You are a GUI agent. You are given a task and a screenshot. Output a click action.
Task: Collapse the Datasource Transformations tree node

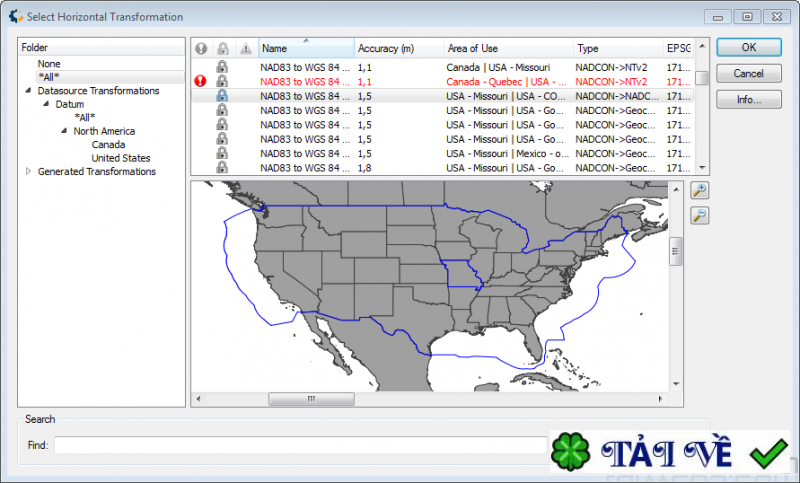click(29, 90)
